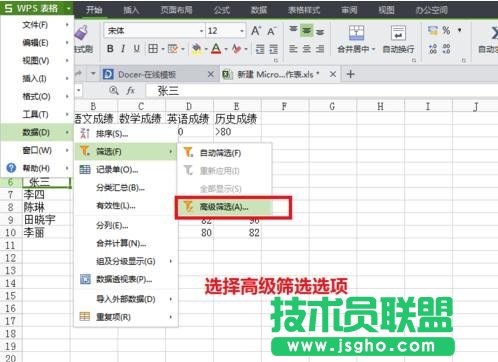
Task: Click the zoom magnifier icon in formula bar
Action: coord(114,90)
